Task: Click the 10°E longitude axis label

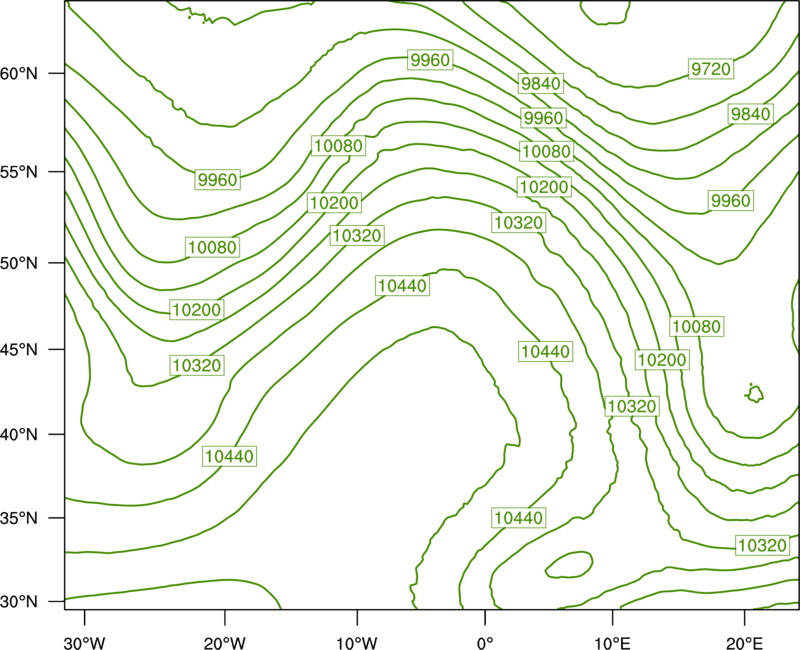Action: [612, 642]
